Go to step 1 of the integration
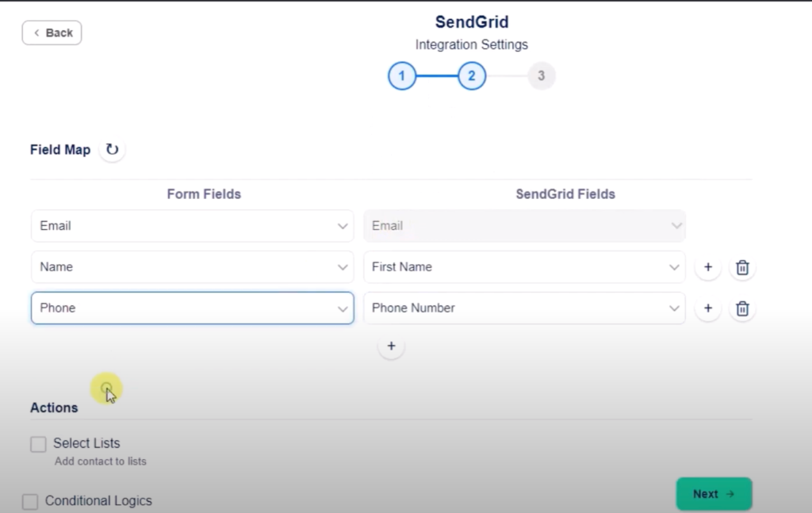Screen dimensions: 812x513 pyautogui.click(x=402, y=76)
